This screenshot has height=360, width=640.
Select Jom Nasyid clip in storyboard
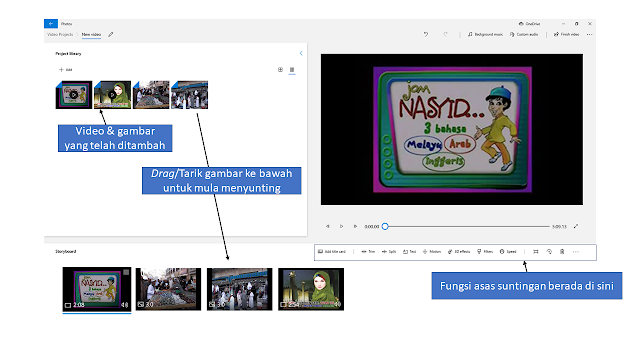pos(97,289)
